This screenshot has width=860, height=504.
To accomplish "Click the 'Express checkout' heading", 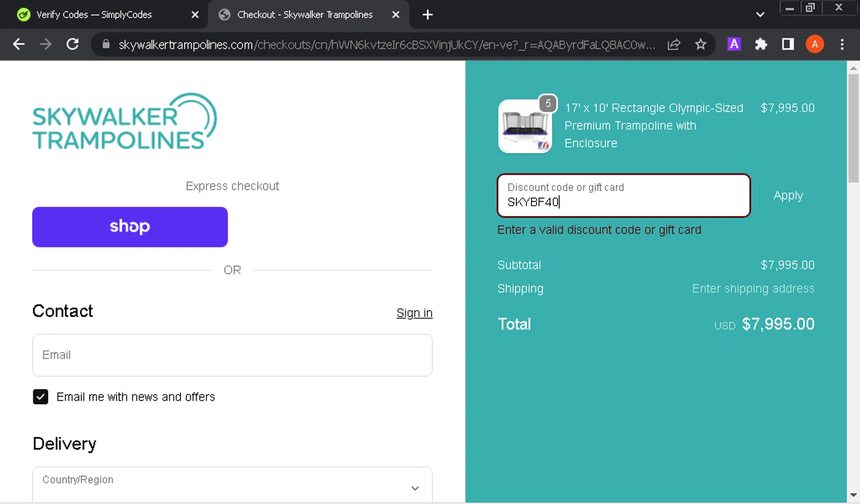I will 232,186.
